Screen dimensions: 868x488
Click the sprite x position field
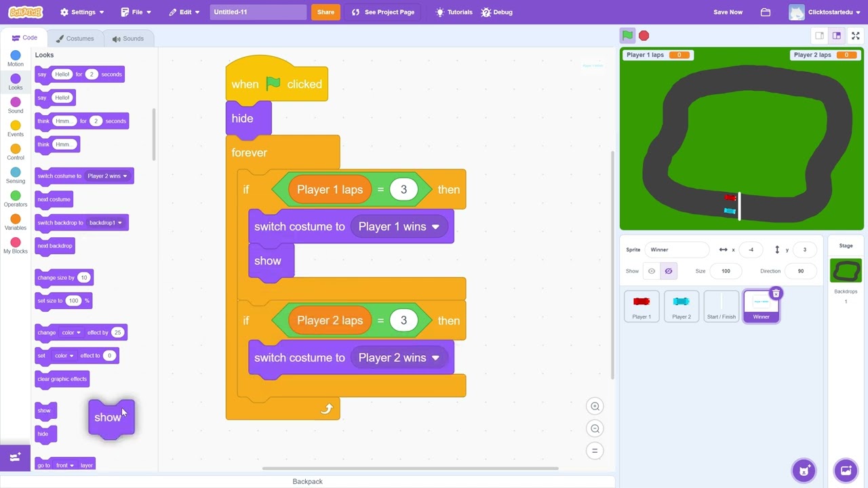tap(752, 250)
